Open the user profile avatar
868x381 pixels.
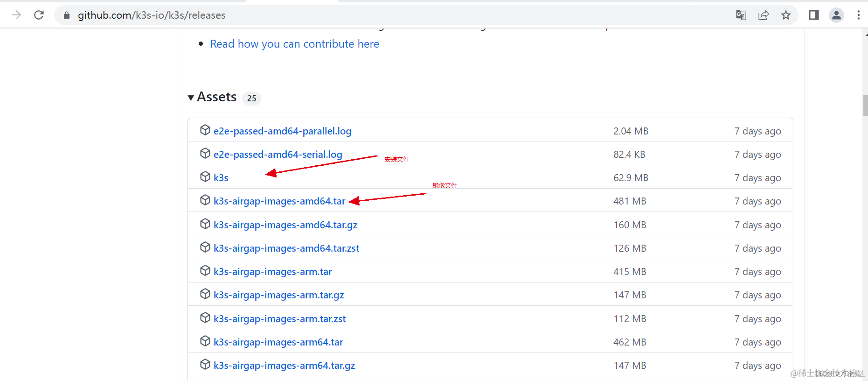tap(836, 15)
